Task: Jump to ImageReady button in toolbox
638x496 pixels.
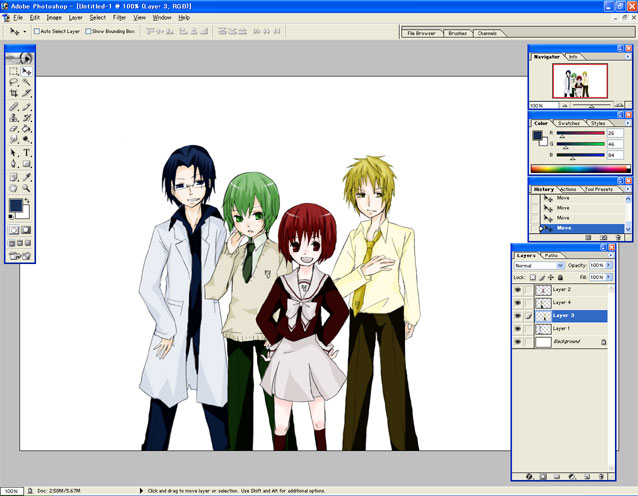Action: coord(20,256)
